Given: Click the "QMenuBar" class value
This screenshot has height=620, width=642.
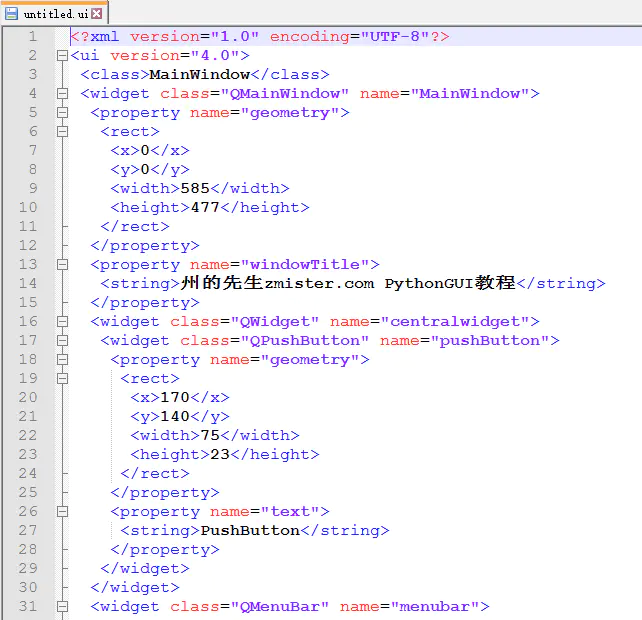Looking at the screenshot, I should click(x=280, y=606).
